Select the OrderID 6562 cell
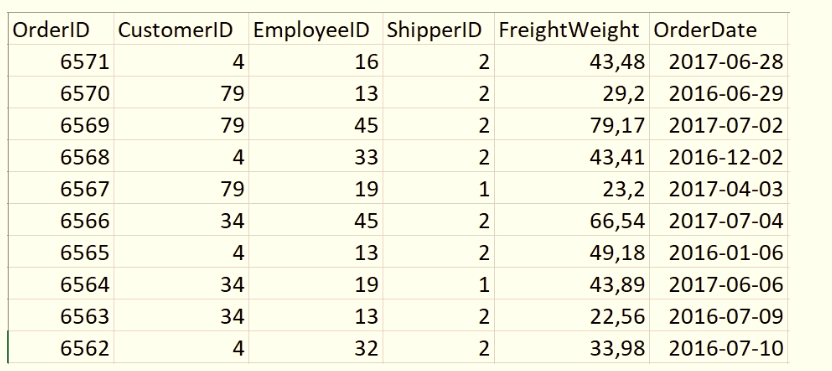 (x=60, y=348)
